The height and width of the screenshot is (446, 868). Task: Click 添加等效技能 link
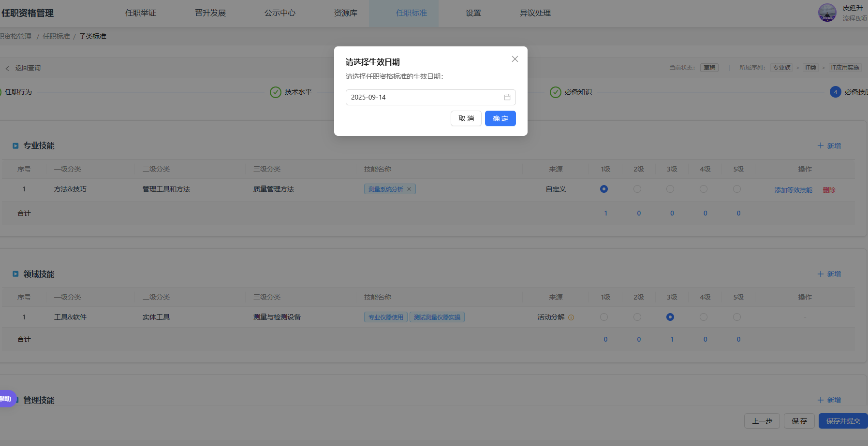click(x=793, y=190)
